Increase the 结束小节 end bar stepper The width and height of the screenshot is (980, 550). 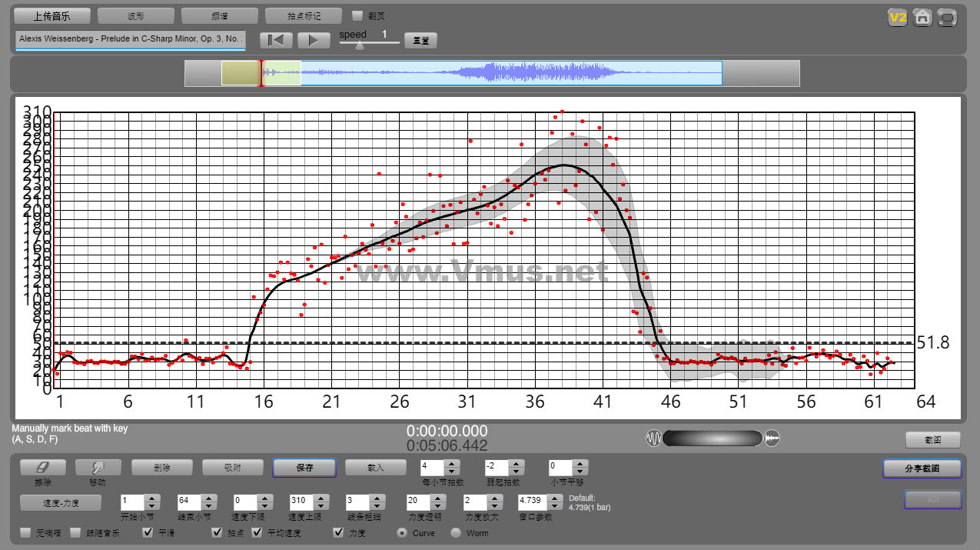[208, 498]
